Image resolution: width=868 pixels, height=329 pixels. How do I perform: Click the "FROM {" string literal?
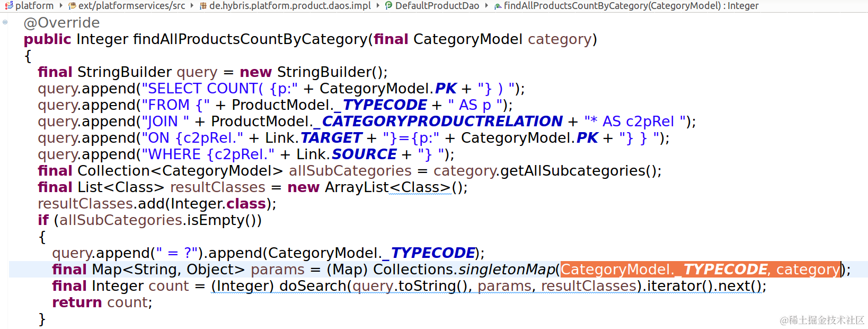(176, 105)
